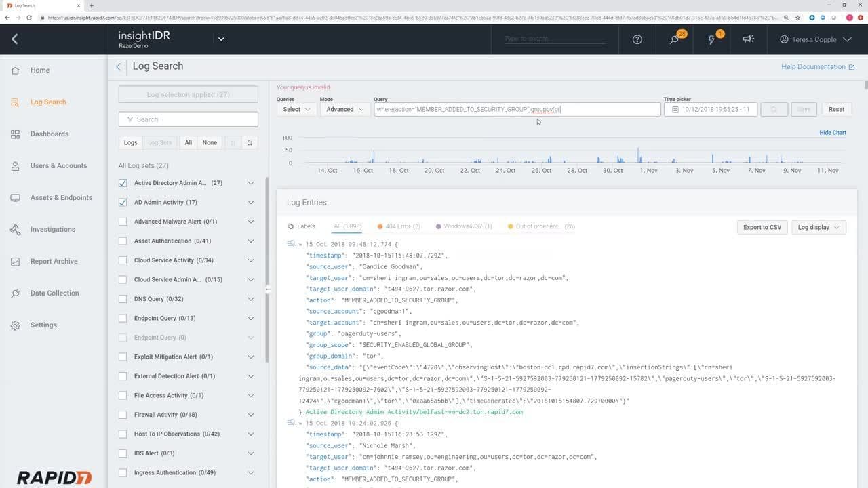Uncheck AD Admin Activity log set

coord(123,202)
